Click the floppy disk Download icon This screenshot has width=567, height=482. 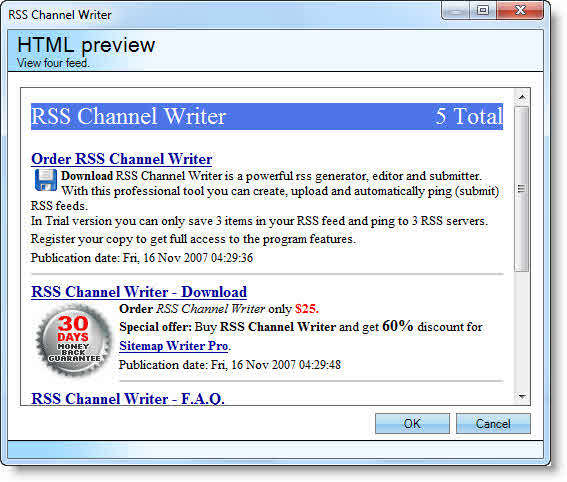tap(46, 180)
